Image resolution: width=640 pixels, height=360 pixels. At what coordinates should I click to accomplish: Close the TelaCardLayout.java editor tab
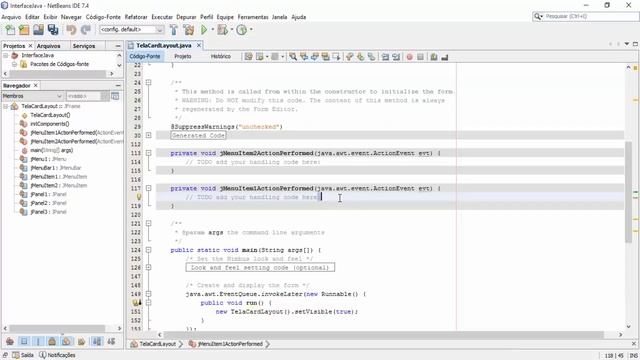[199, 45]
